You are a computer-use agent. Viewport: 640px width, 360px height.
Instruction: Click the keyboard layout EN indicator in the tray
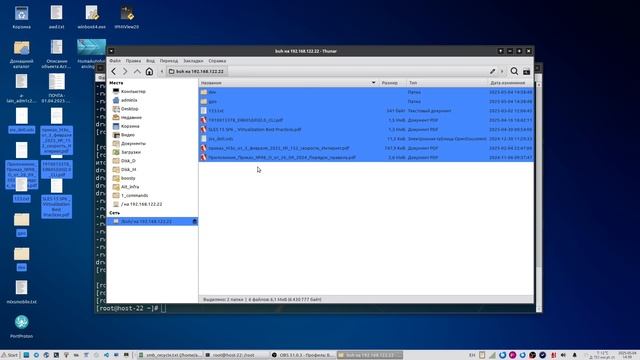(x=472, y=355)
